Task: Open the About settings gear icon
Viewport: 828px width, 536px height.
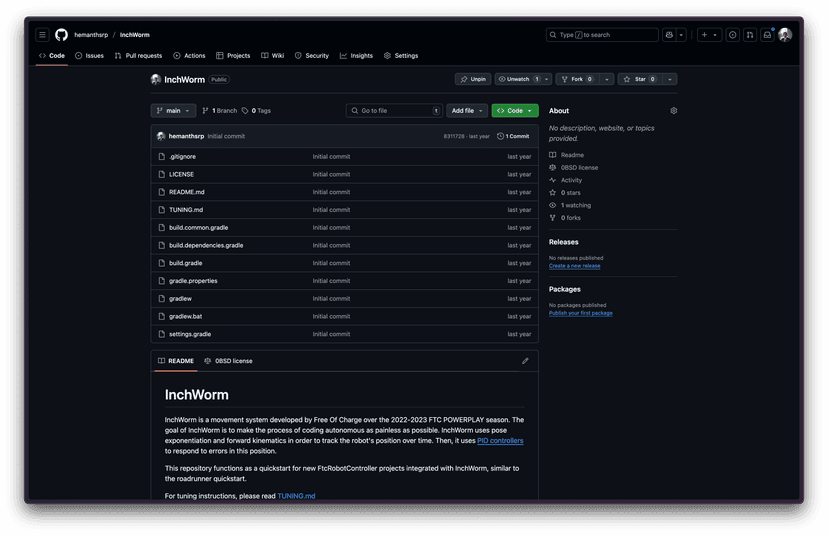Action: (x=674, y=111)
